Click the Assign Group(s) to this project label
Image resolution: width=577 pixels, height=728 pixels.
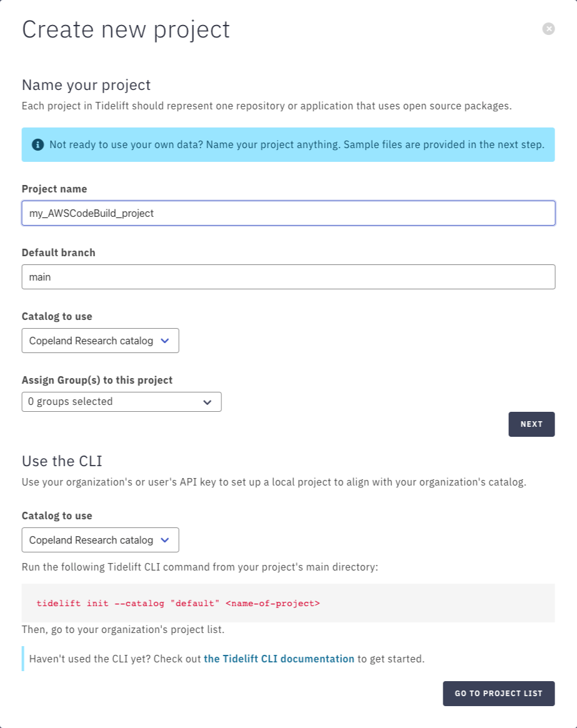97,381
